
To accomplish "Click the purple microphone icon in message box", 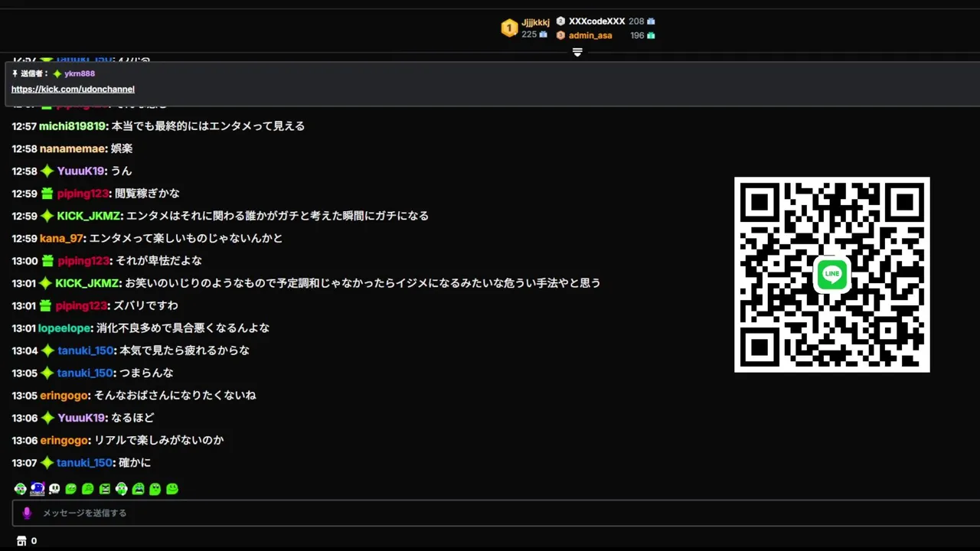I will (x=27, y=513).
